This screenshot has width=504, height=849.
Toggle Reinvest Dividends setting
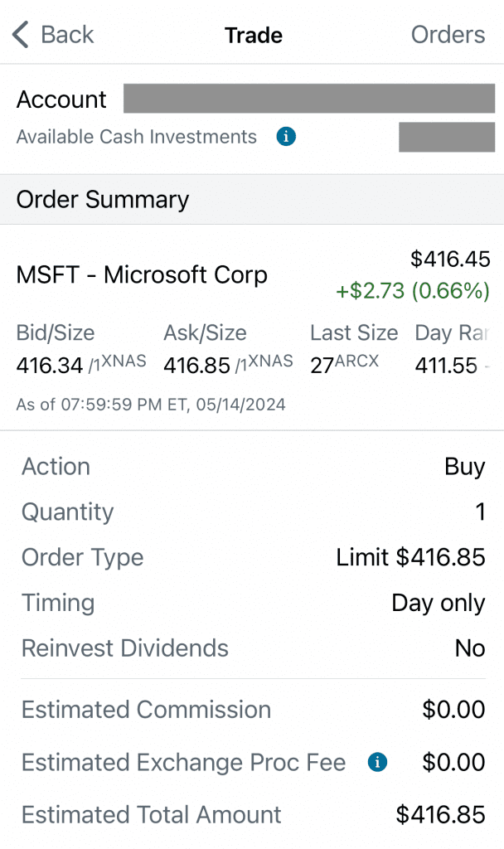click(x=470, y=648)
